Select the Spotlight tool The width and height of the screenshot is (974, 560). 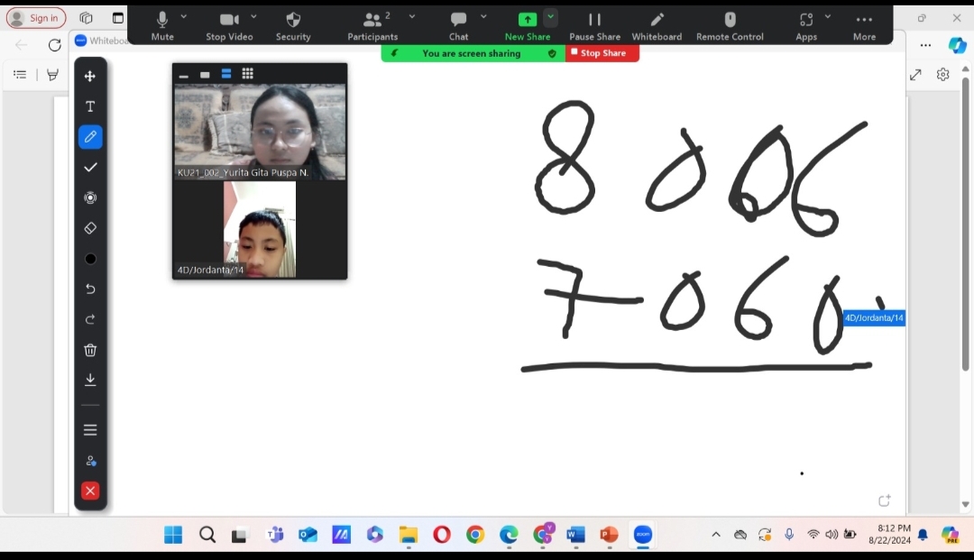[x=90, y=197]
